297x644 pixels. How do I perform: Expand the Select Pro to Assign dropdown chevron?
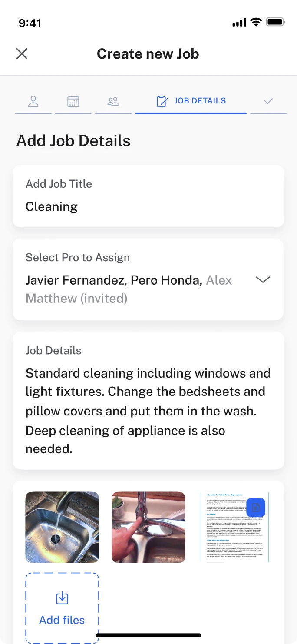263,279
